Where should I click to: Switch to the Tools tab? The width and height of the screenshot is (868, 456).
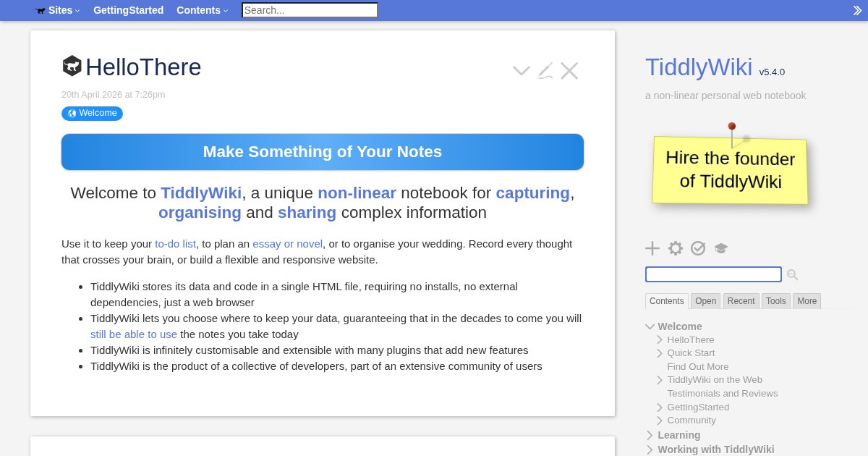coord(776,301)
